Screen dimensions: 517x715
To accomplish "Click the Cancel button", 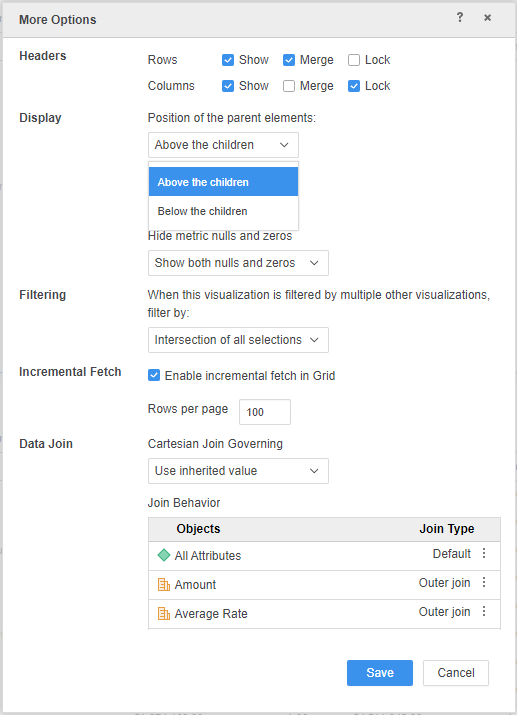I will pyautogui.click(x=456, y=673).
